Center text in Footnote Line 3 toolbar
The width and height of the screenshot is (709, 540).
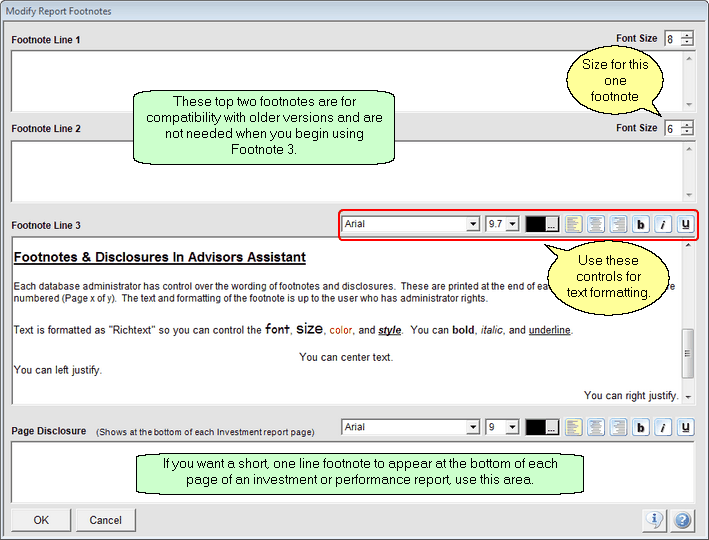point(595,225)
